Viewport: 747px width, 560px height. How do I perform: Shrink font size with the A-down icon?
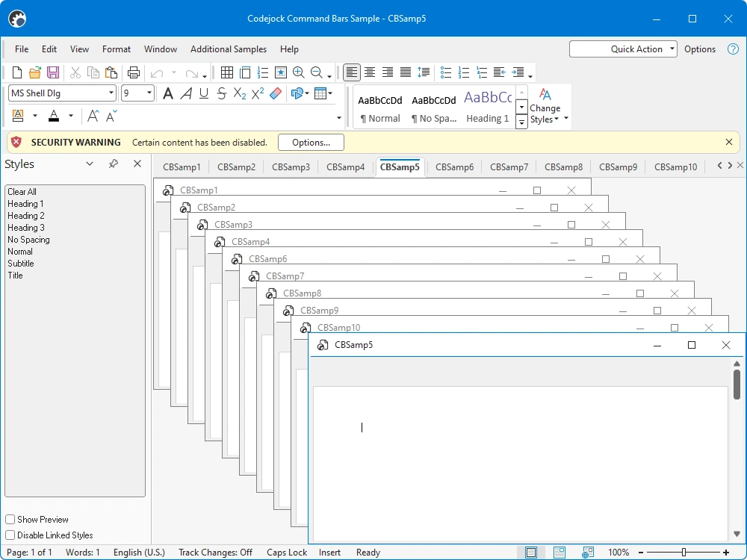pyautogui.click(x=111, y=116)
